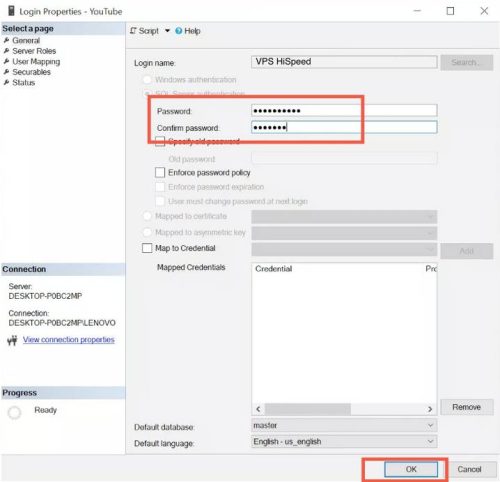Screen dimensions: 500x482
Task: Click the OK button
Action: click(411, 469)
